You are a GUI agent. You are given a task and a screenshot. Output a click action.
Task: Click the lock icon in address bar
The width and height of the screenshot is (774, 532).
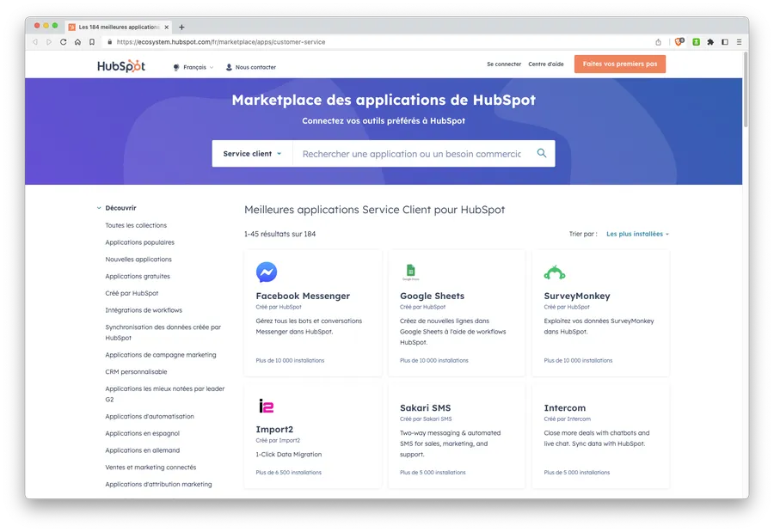coord(109,42)
